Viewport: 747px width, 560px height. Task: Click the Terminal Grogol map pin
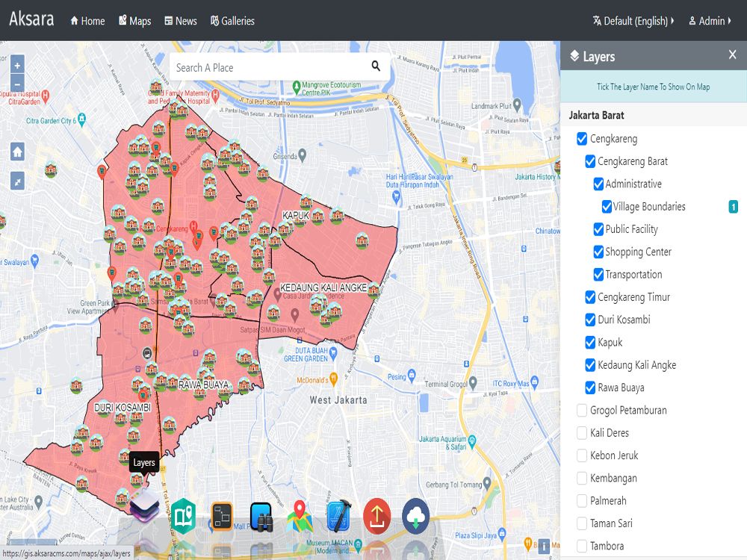(473, 382)
